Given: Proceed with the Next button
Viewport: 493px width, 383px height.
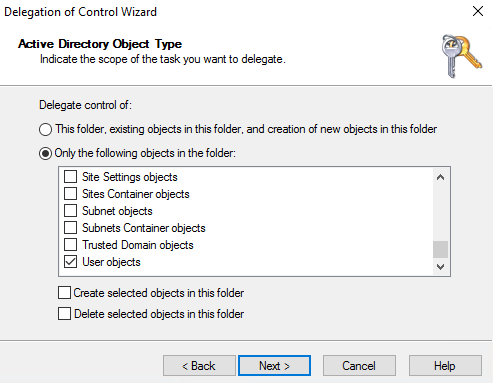Looking at the screenshot, I should coord(274,366).
